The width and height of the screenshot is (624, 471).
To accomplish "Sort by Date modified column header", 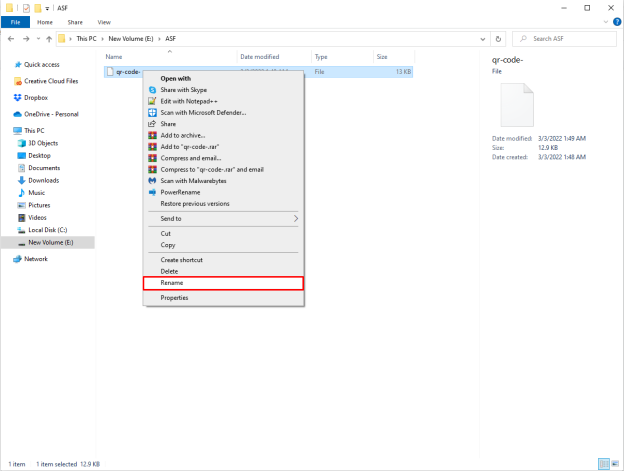I will [x=274, y=57].
